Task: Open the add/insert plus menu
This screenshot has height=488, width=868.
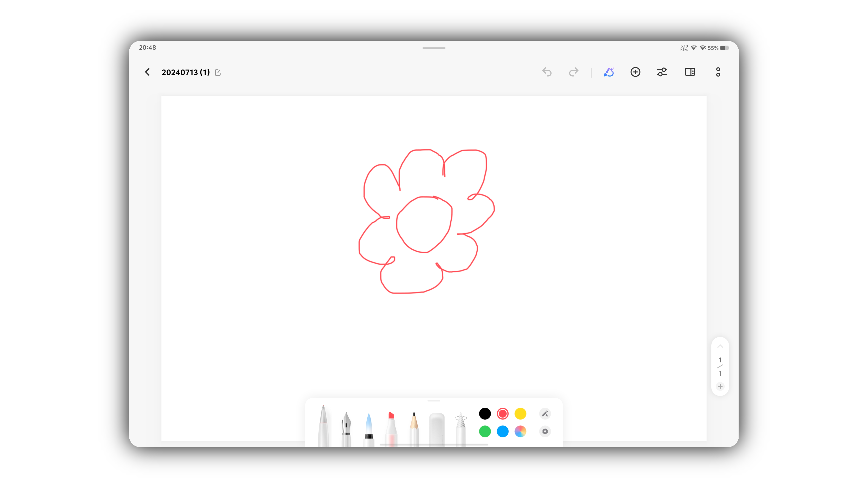Action: pyautogui.click(x=635, y=72)
